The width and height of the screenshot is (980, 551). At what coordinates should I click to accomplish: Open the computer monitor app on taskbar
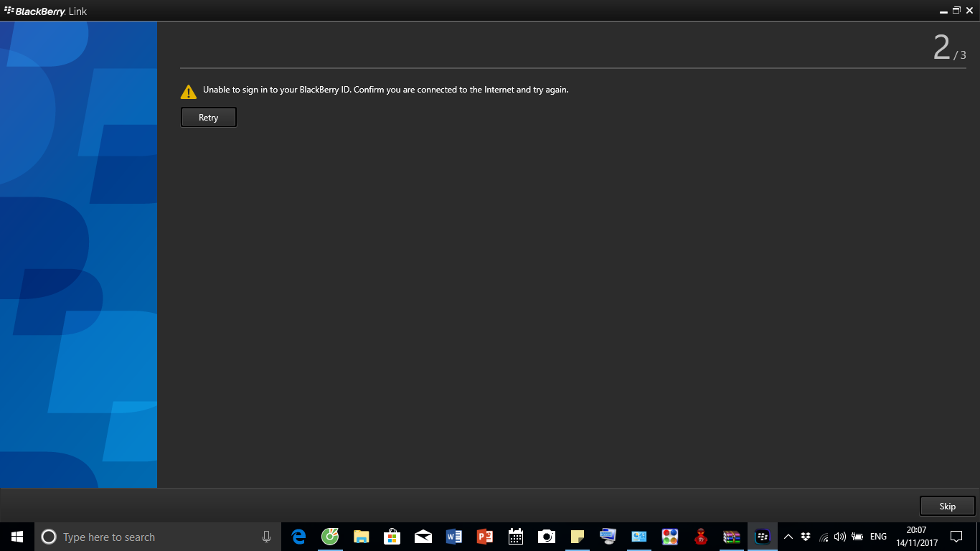point(608,537)
